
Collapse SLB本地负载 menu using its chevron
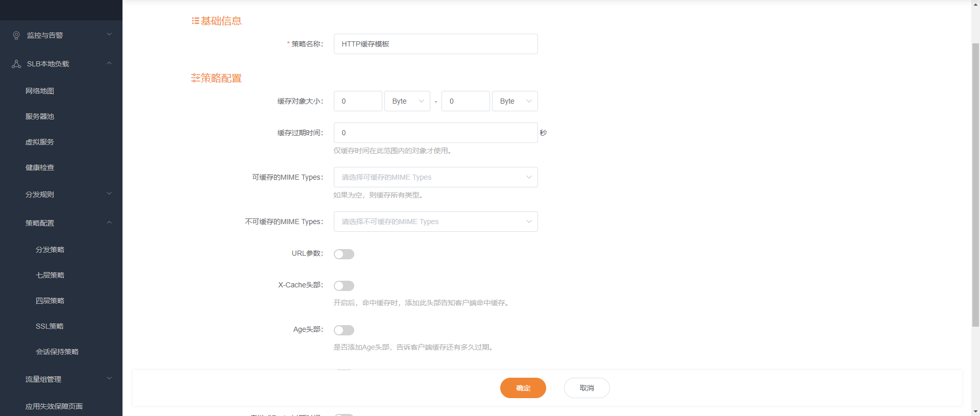point(109,63)
